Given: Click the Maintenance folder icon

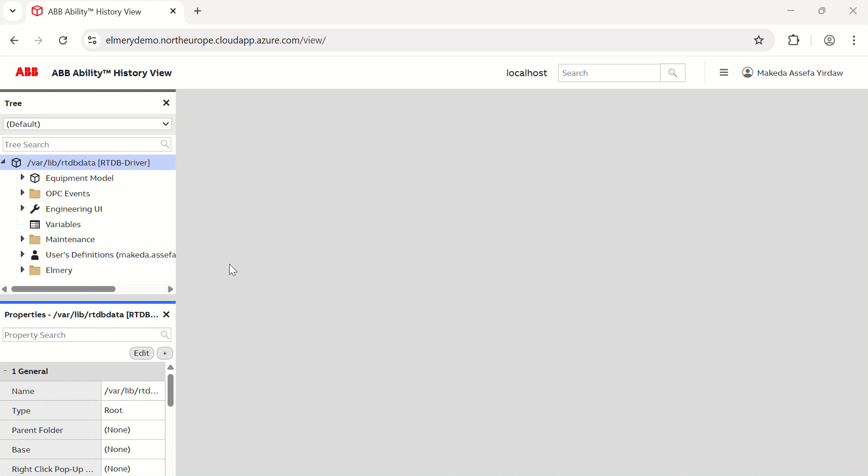Looking at the screenshot, I should click(x=35, y=239).
